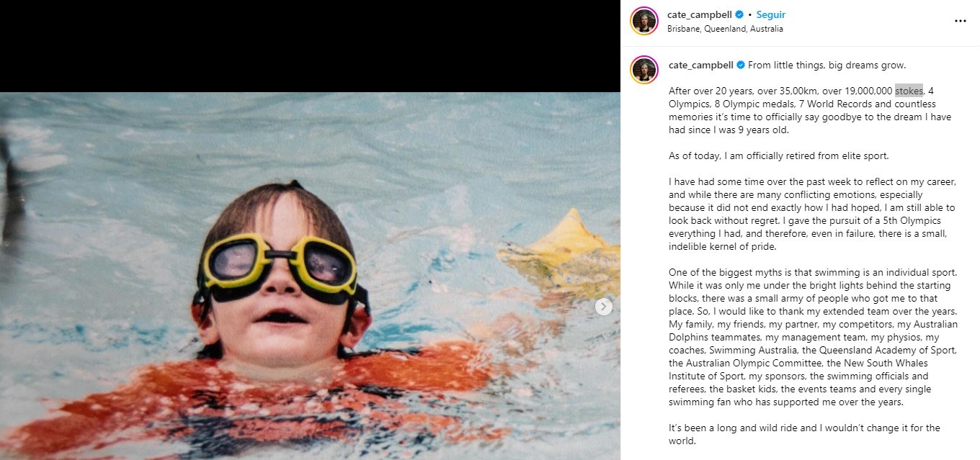Click the profile avatar beside the caption

[643, 70]
